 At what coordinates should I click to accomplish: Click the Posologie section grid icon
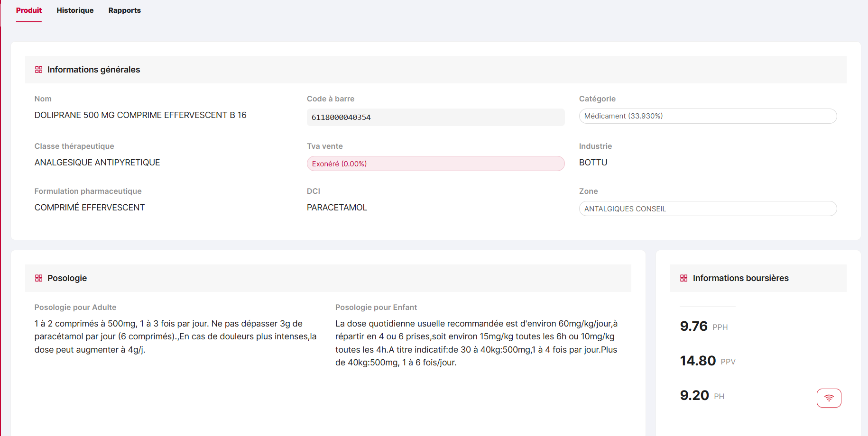click(38, 278)
